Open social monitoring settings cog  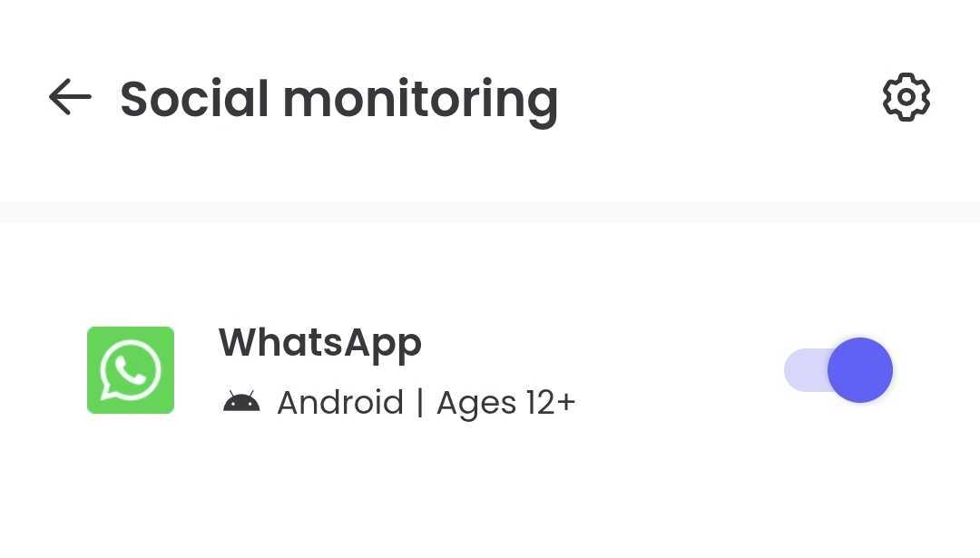[x=906, y=97]
